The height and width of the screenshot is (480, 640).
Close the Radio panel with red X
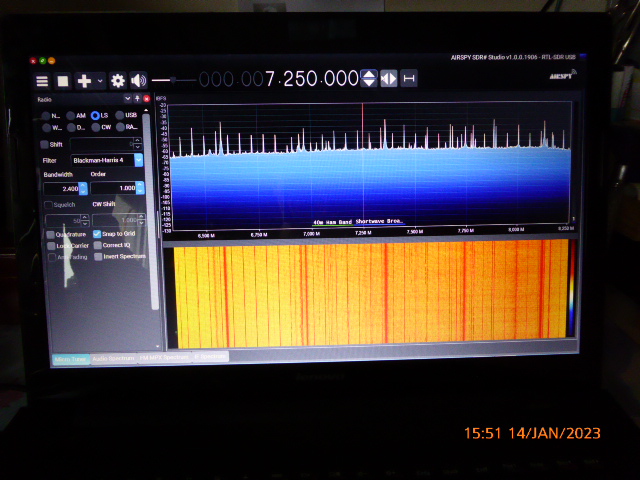[x=146, y=99]
